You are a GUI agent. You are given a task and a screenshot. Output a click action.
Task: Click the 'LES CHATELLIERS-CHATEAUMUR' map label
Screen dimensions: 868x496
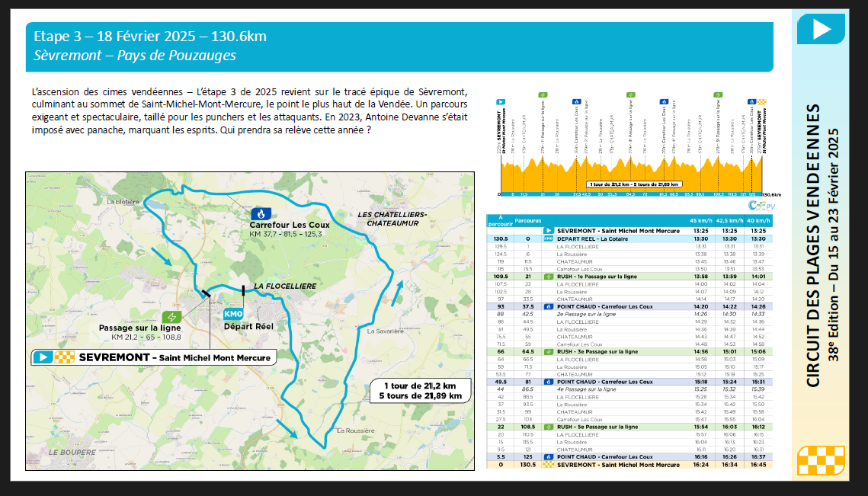392,219
